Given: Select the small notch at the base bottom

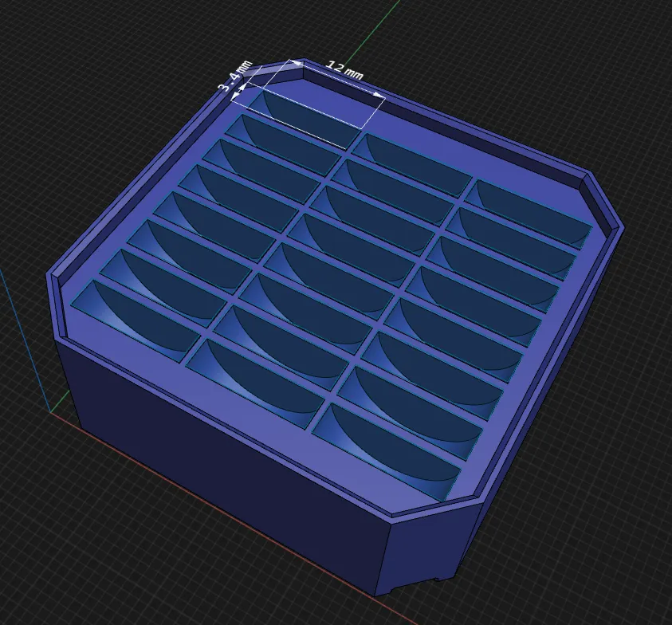Looking at the screenshot, I should point(437,580).
